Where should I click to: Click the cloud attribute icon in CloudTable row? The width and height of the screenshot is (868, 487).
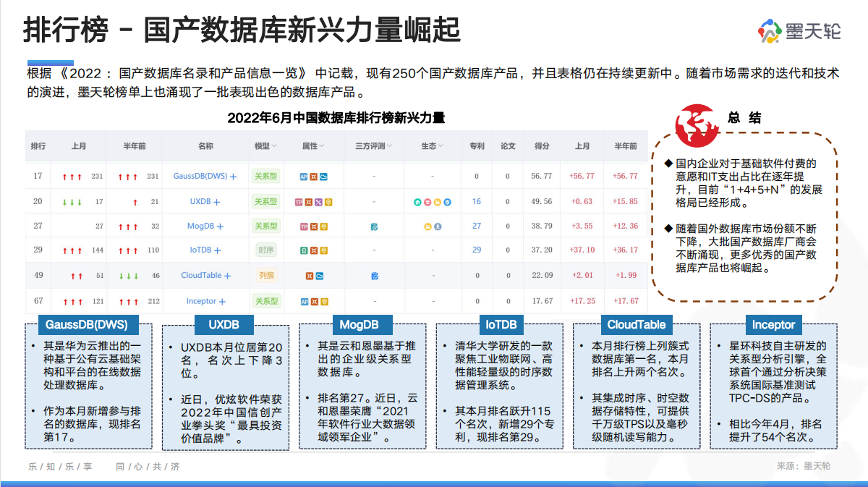click(320, 276)
